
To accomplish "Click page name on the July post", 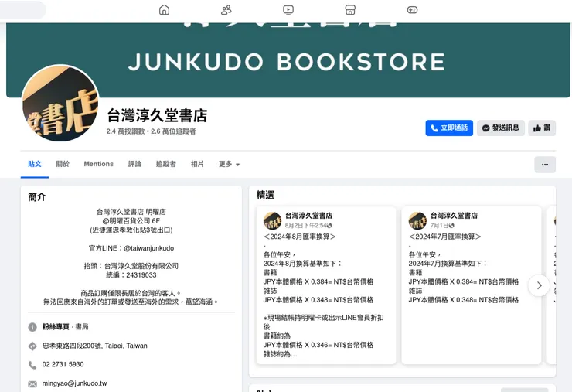I will click(x=454, y=216).
